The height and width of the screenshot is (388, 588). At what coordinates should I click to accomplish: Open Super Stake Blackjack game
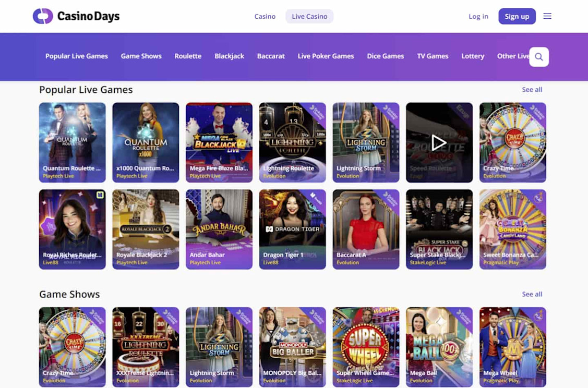[439, 229]
